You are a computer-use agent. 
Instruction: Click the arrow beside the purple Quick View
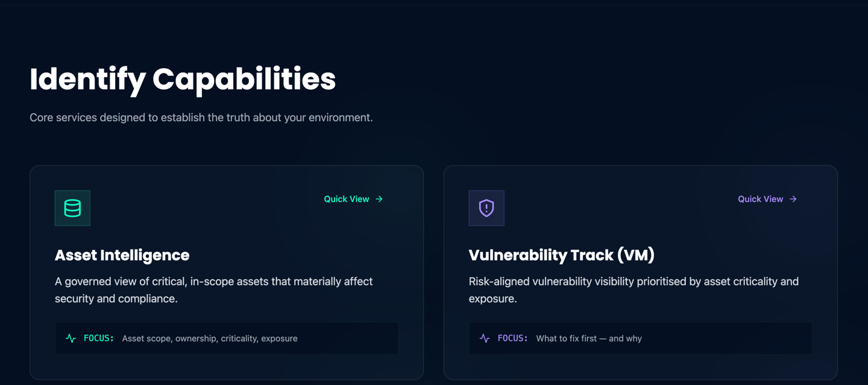click(x=793, y=199)
